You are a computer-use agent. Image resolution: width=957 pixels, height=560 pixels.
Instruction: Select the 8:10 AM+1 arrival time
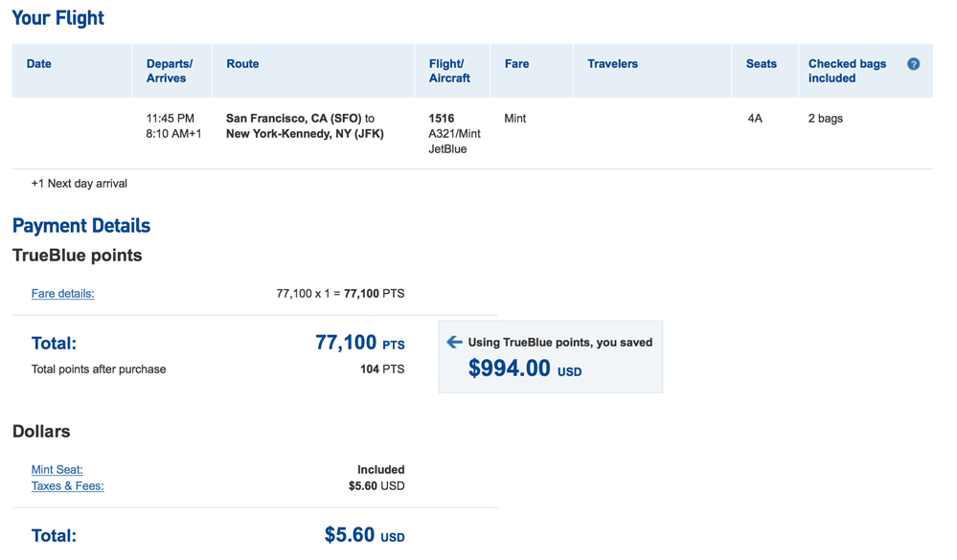click(173, 134)
